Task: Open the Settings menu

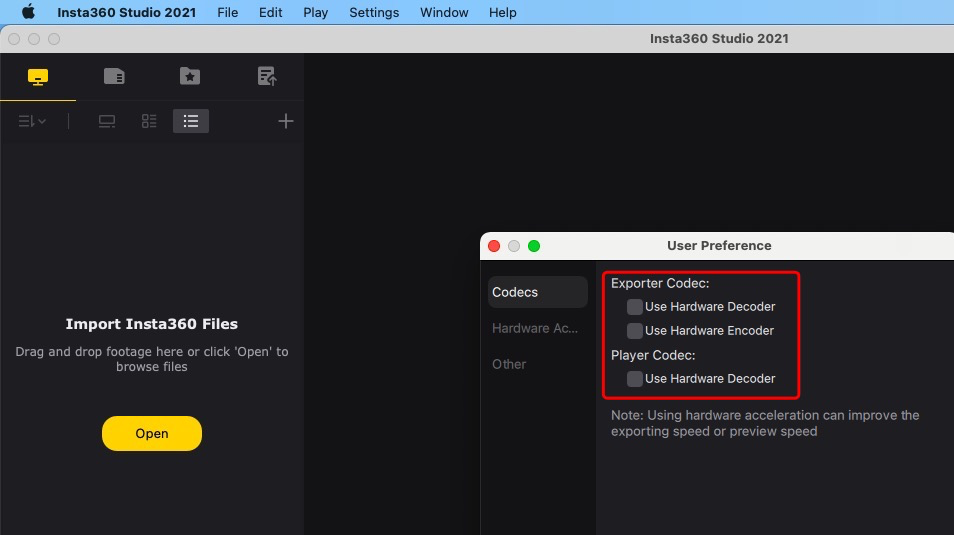Action: (x=374, y=12)
